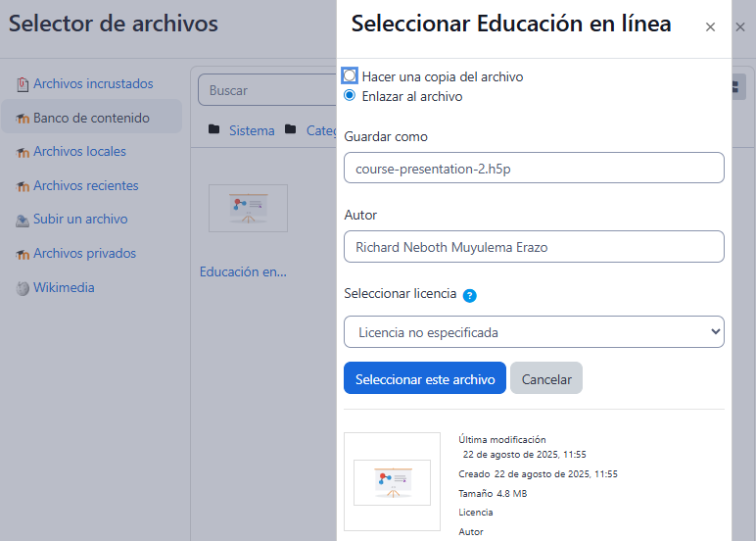Click the Subir un archivo icon
This screenshot has height=541, width=756.
tap(23, 220)
